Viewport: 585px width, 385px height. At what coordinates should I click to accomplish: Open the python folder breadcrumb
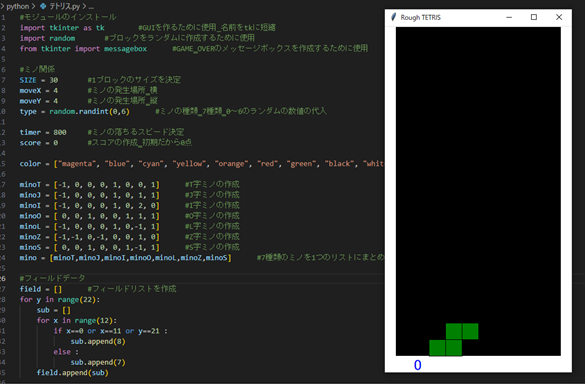(17, 6)
